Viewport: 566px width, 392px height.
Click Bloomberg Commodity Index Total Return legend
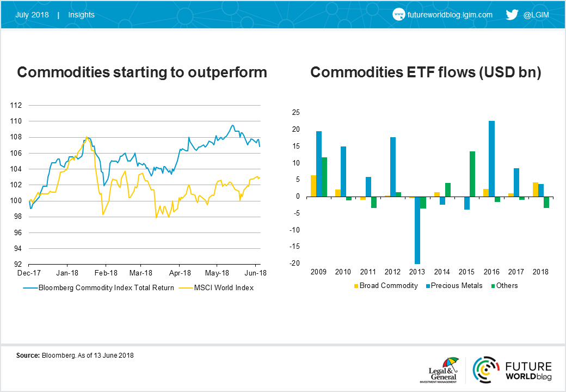pyautogui.click(x=99, y=287)
